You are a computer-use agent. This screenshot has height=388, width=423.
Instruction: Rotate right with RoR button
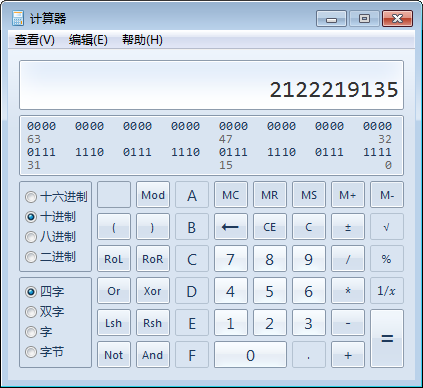click(153, 259)
